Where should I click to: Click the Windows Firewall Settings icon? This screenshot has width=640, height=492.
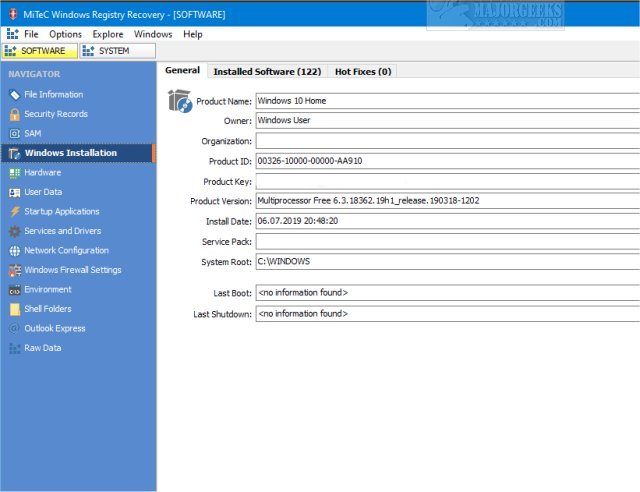point(15,270)
